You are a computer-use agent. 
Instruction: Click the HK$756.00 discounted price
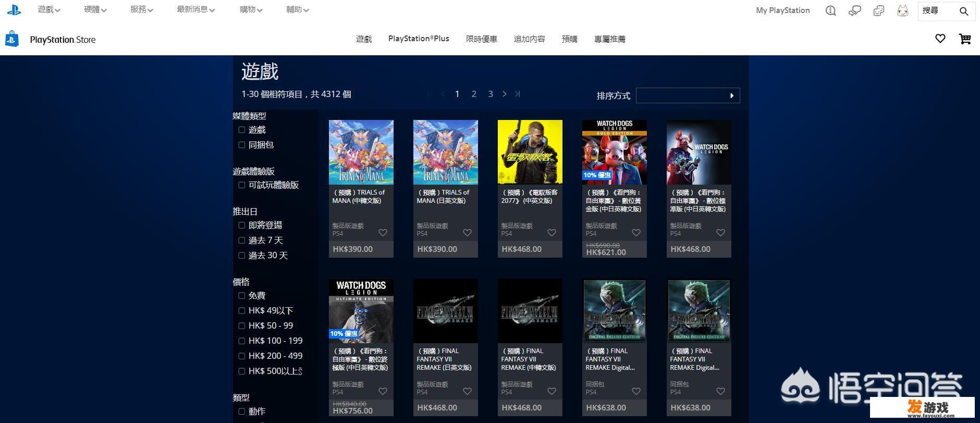pyautogui.click(x=352, y=411)
